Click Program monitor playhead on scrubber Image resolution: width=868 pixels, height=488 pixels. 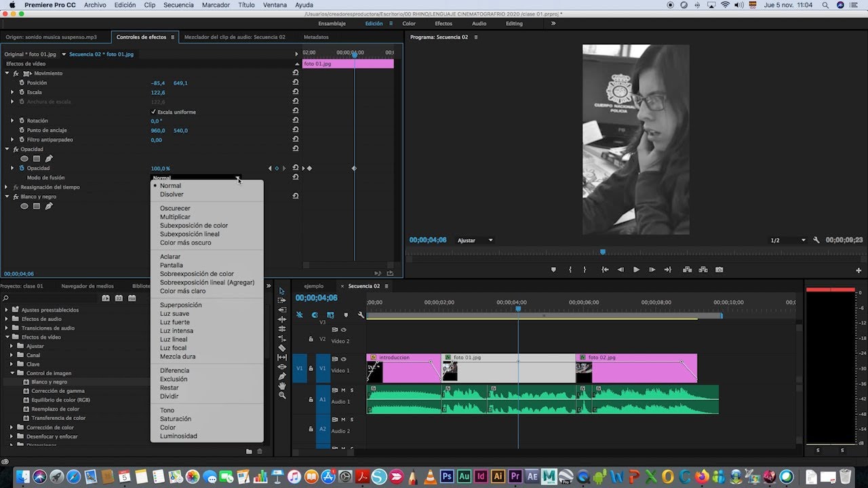coord(603,252)
